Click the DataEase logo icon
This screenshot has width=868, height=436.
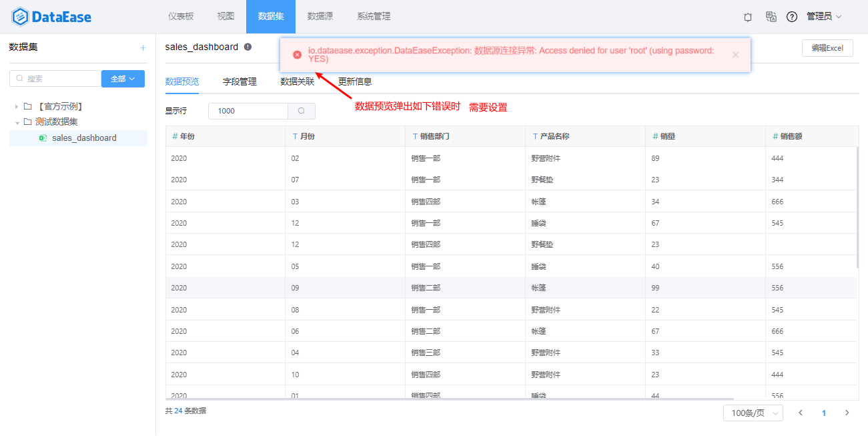click(21, 17)
